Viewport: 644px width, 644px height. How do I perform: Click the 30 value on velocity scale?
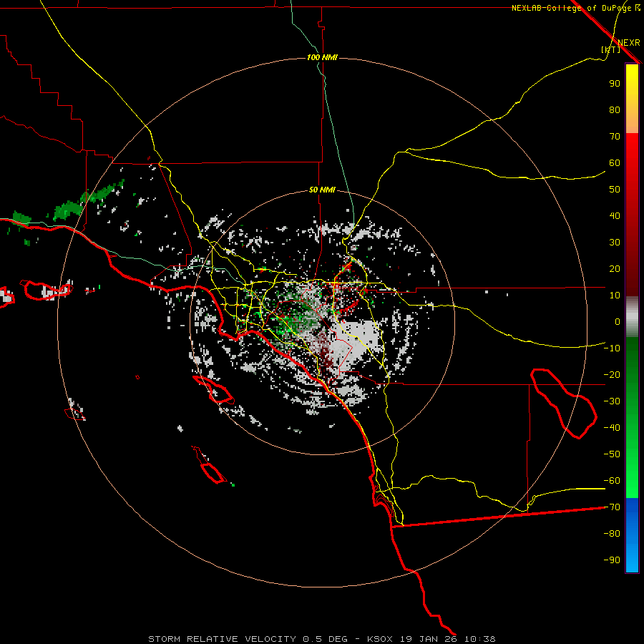click(x=615, y=243)
